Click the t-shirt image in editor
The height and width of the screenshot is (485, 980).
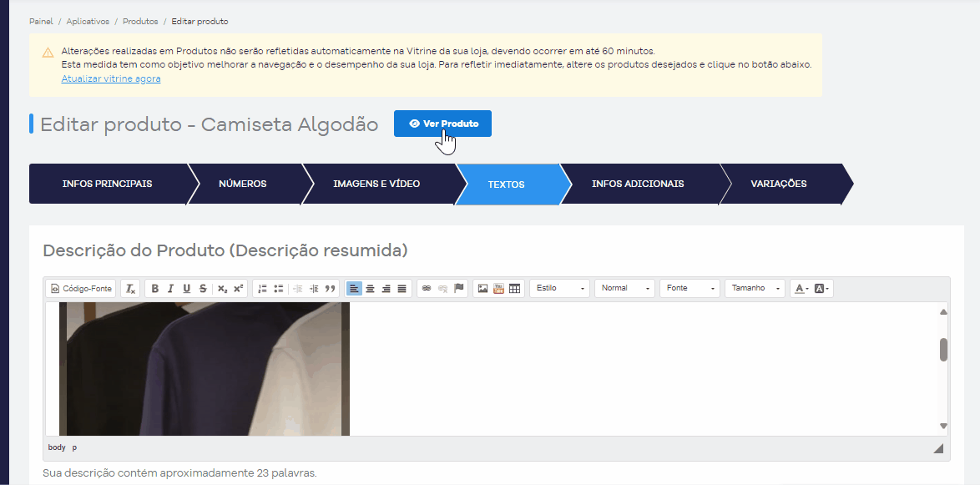coord(205,369)
